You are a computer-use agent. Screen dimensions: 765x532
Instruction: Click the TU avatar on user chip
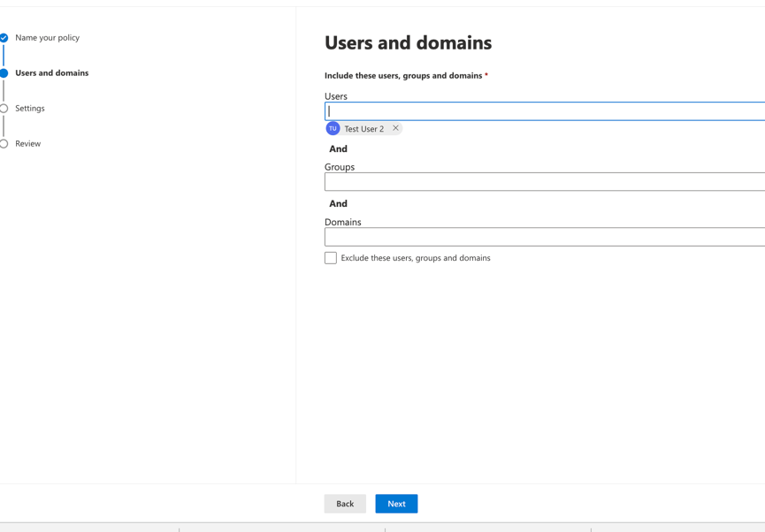point(333,129)
